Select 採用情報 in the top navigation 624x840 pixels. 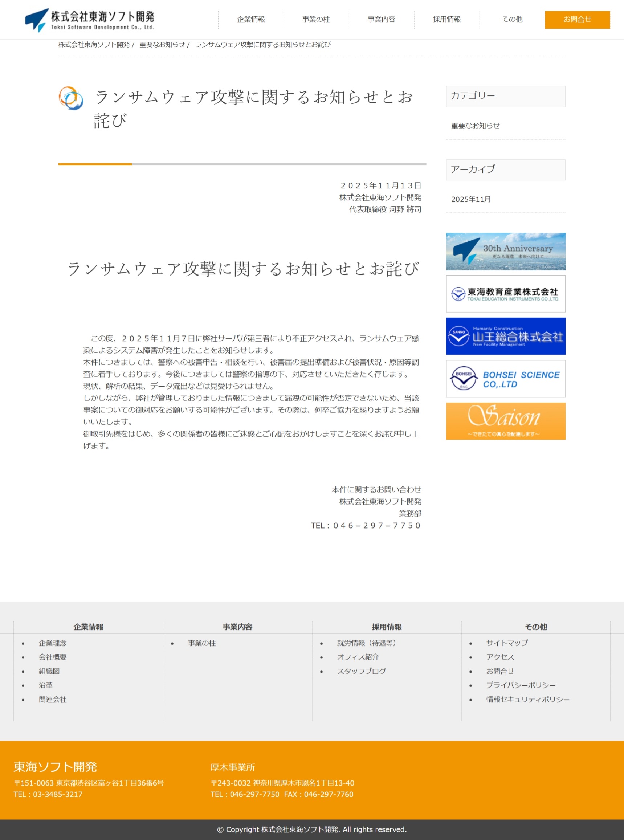pos(446,19)
